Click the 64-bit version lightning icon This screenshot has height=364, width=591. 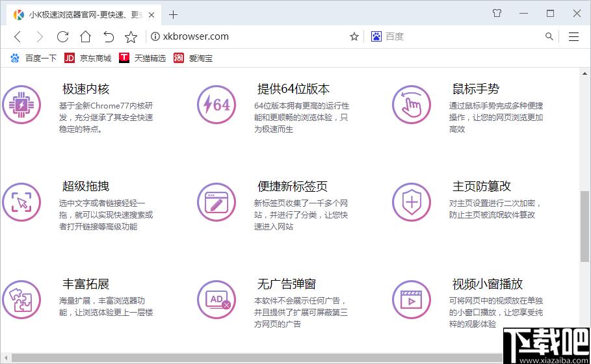[x=217, y=105]
